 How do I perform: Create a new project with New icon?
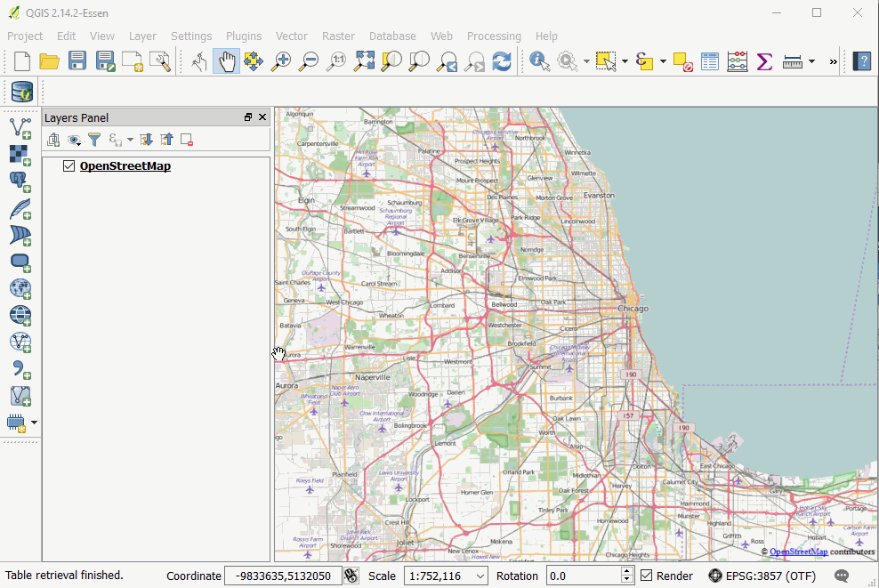(22, 60)
